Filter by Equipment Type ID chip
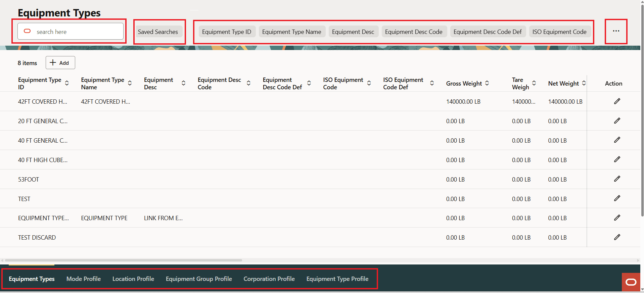 pos(227,32)
